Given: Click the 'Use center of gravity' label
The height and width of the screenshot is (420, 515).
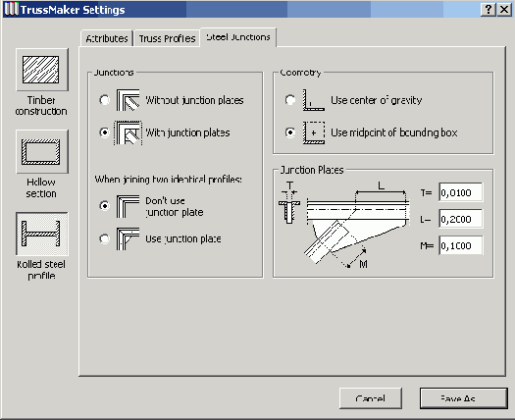Looking at the screenshot, I should coord(376,100).
